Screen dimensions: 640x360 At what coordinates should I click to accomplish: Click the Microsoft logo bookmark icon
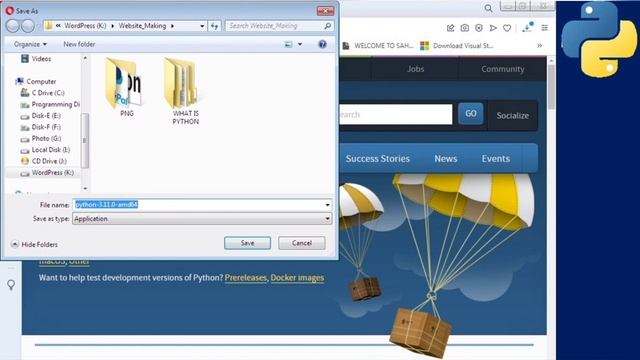[424, 46]
